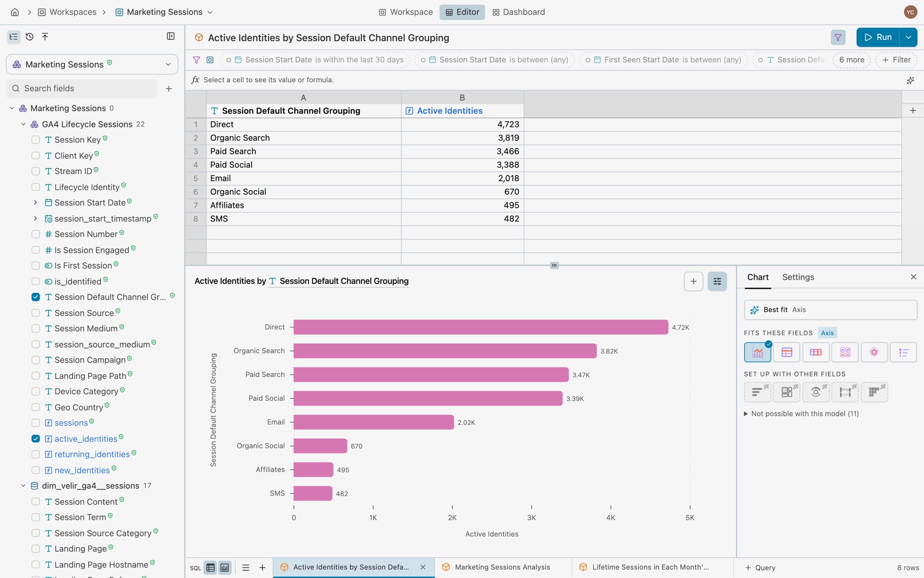Open the AI sparkle formula assistant icon
The height and width of the screenshot is (578, 924).
tap(910, 80)
